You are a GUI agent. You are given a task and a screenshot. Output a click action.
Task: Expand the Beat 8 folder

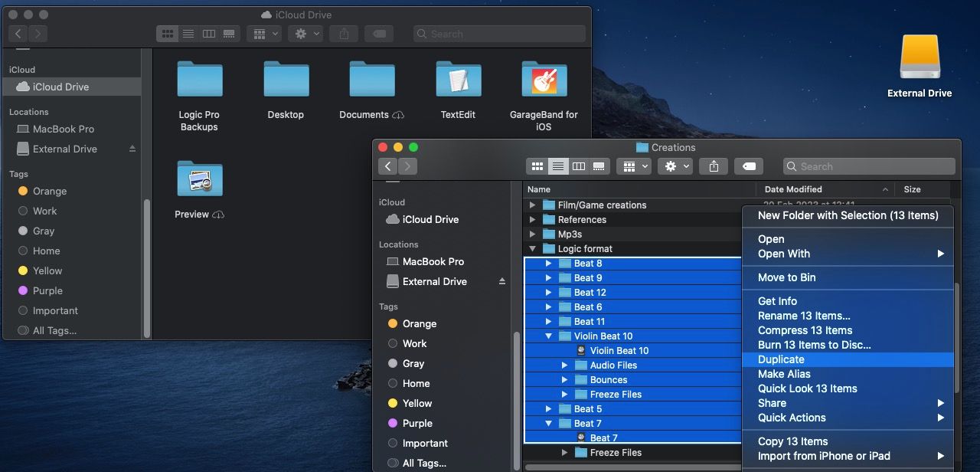pos(549,263)
